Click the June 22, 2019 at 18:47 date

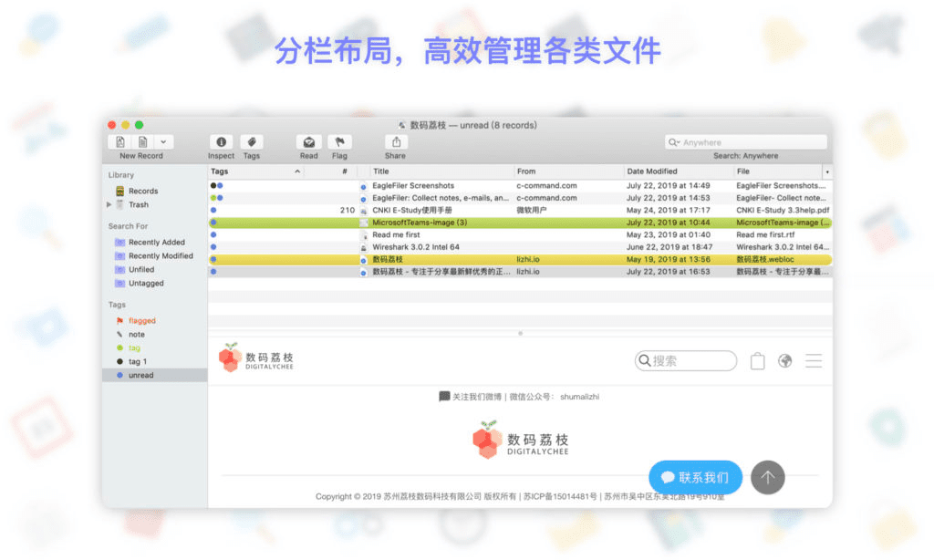click(669, 247)
